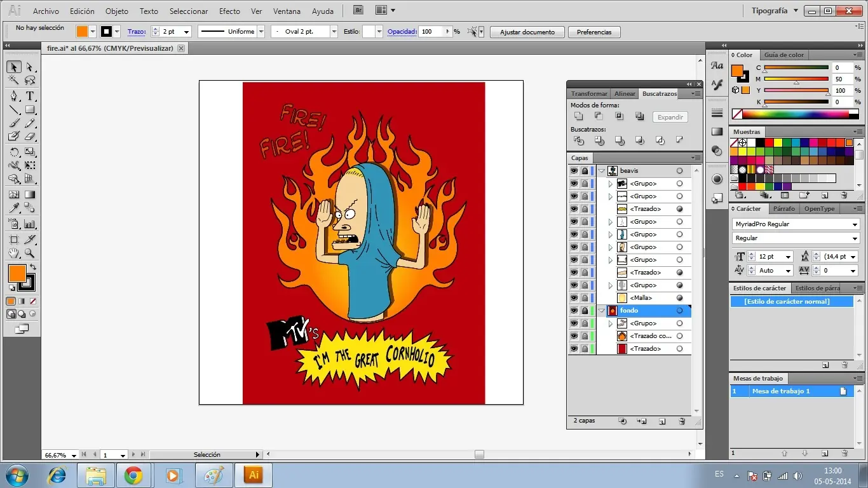Switch to the Párrafo tab
This screenshot has height=488, width=868.
click(x=783, y=209)
